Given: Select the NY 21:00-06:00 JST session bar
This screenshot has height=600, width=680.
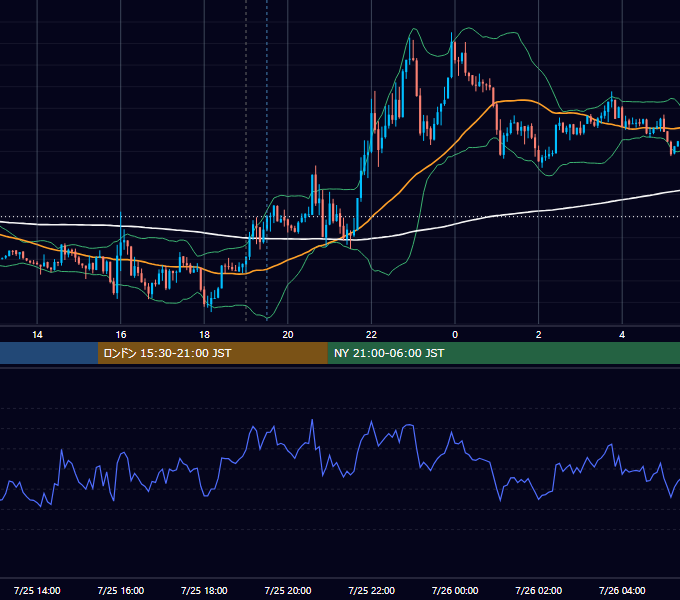Looking at the screenshot, I should [x=503, y=353].
